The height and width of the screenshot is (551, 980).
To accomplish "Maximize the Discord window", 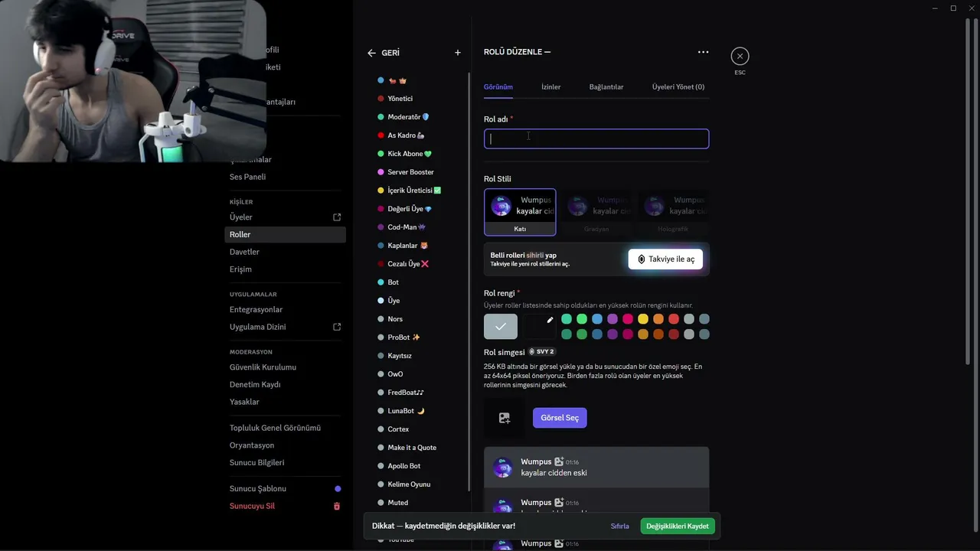I will pyautogui.click(x=953, y=8).
